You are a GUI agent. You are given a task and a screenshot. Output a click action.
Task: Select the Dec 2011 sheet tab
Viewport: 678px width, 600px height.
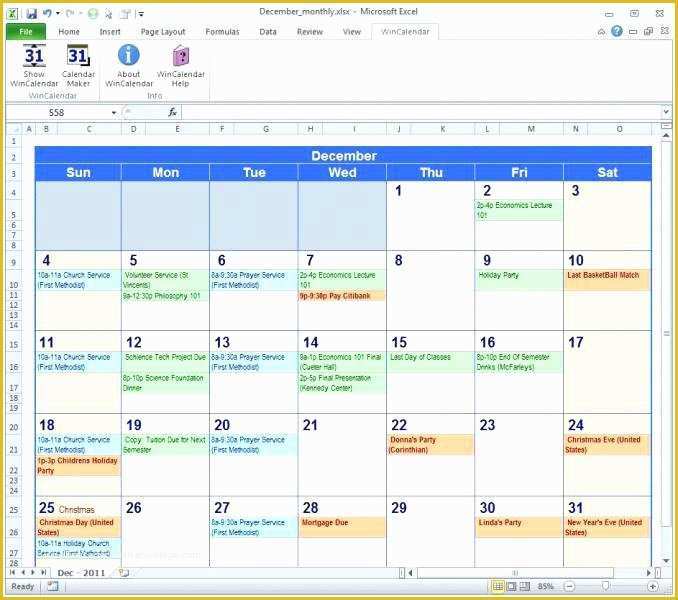tap(79, 573)
